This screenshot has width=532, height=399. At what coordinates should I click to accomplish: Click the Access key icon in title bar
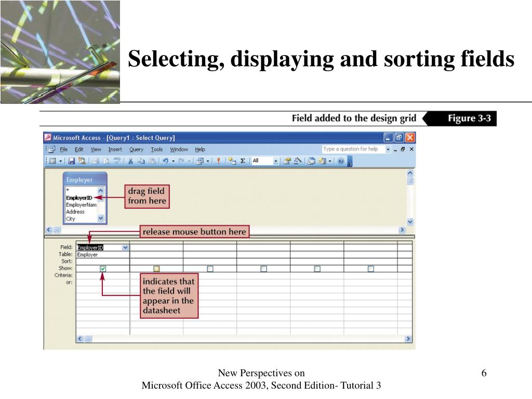[48, 137]
